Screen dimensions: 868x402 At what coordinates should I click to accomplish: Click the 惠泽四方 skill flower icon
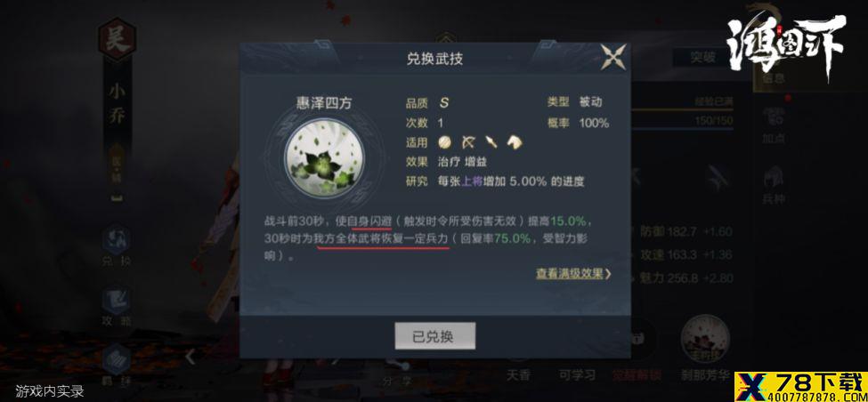[x=324, y=157]
